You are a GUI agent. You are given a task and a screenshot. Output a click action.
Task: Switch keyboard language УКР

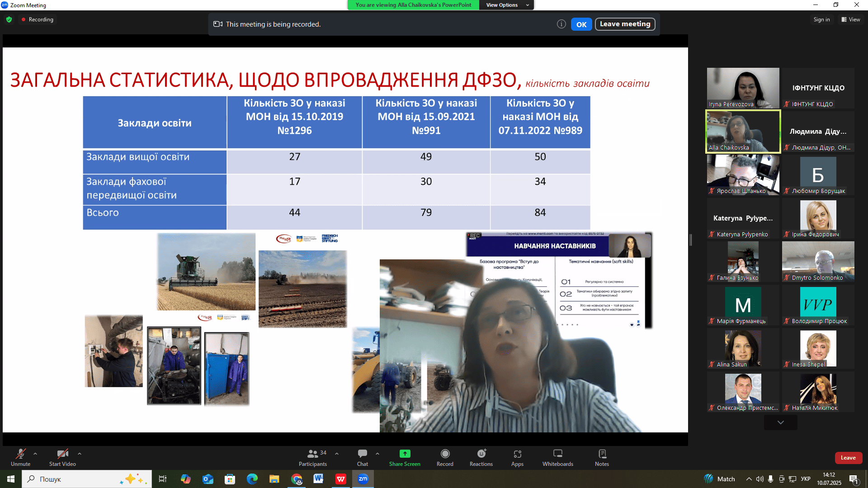point(806,479)
